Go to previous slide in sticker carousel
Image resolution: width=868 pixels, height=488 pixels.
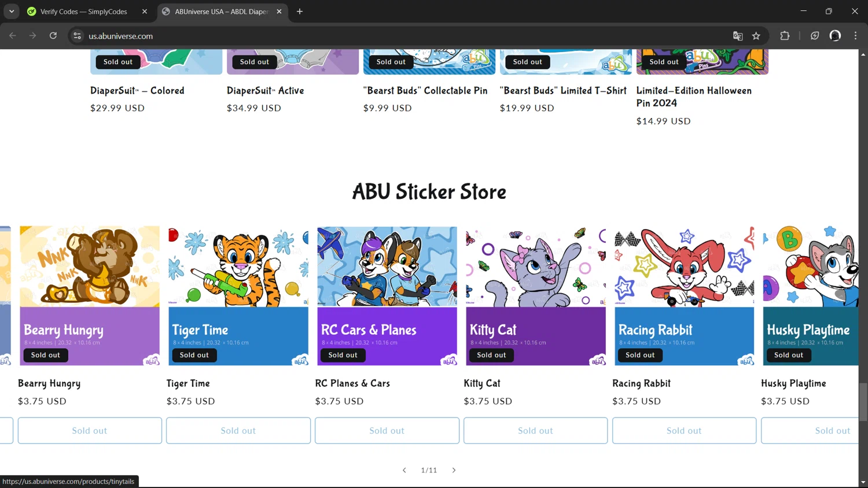point(404,470)
